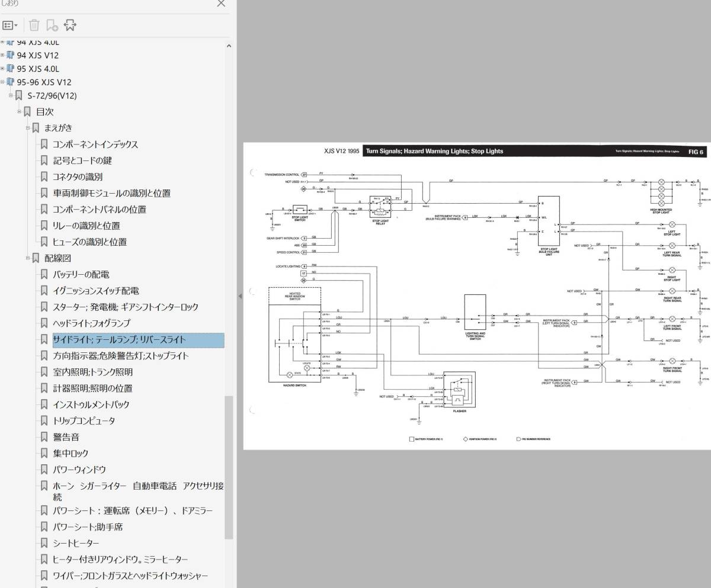
Task: Expand the 94 XJS V12 bookmark
Action: click(2, 56)
